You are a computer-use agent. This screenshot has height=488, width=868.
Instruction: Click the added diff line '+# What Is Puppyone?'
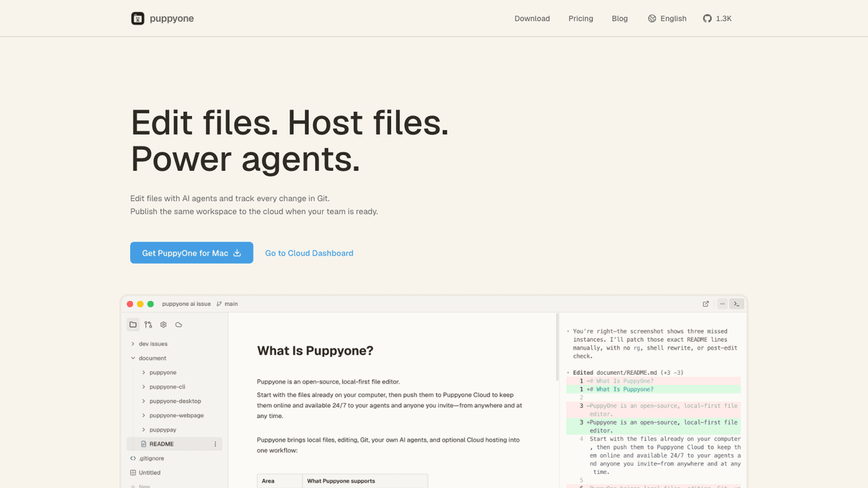tap(654, 389)
